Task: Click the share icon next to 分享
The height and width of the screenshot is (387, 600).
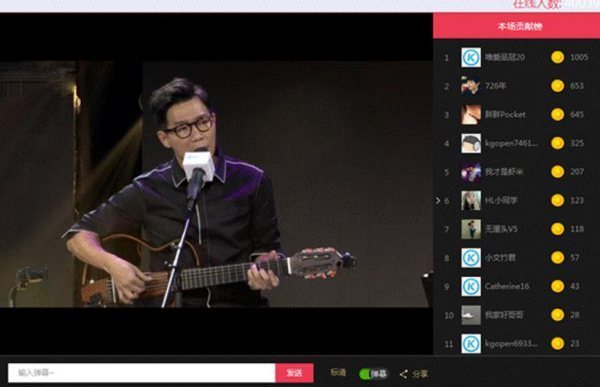Action: click(403, 374)
